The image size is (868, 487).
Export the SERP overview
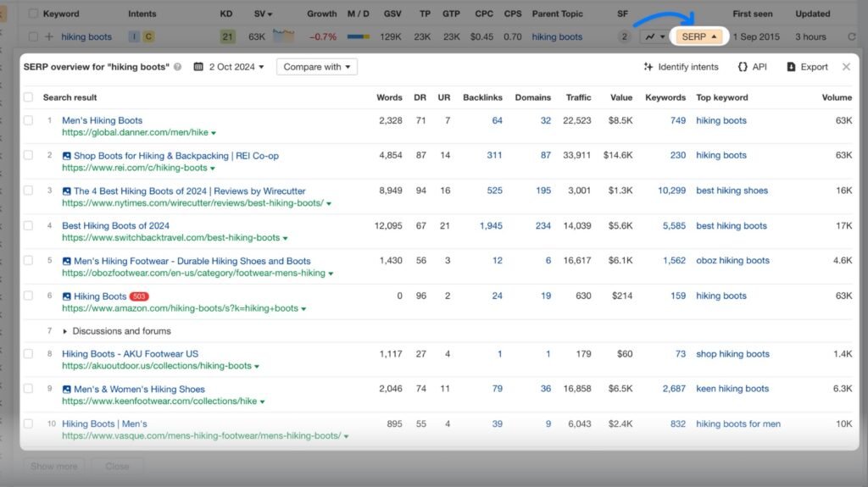click(807, 67)
